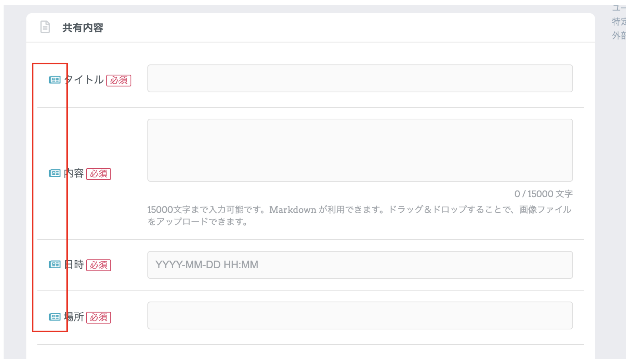Click the 内容 field label text
The width and height of the screenshot is (630, 364).
pyautogui.click(x=74, y=173)
